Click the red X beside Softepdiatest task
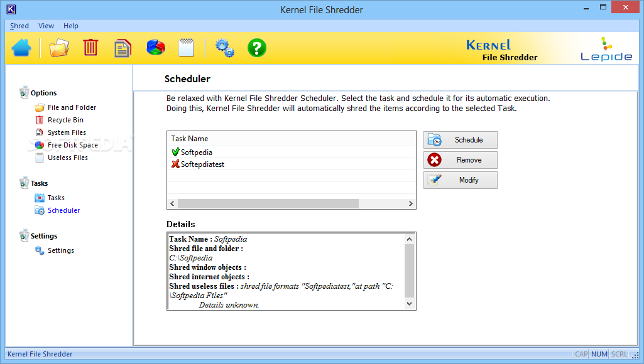 tap(175, 164)
